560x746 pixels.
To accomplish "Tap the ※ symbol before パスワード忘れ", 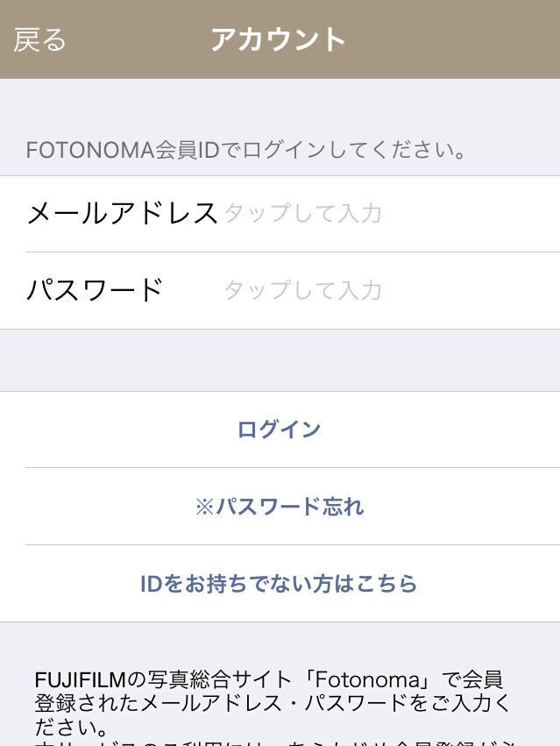I will 203,507.
